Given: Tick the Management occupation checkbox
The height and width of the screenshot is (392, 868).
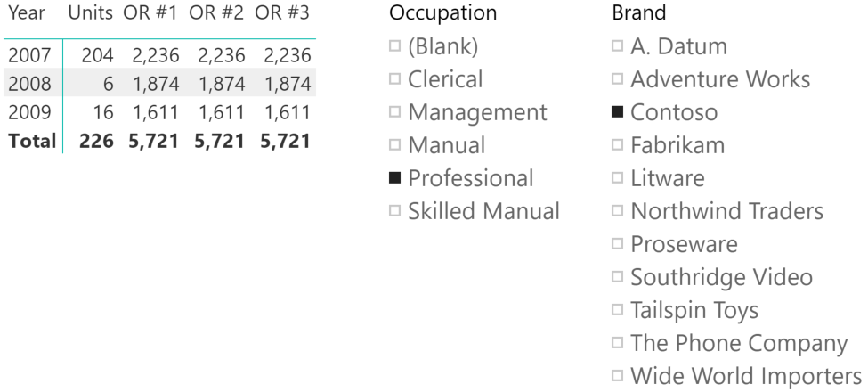Looking at the screenshot, I should point(394,112).
